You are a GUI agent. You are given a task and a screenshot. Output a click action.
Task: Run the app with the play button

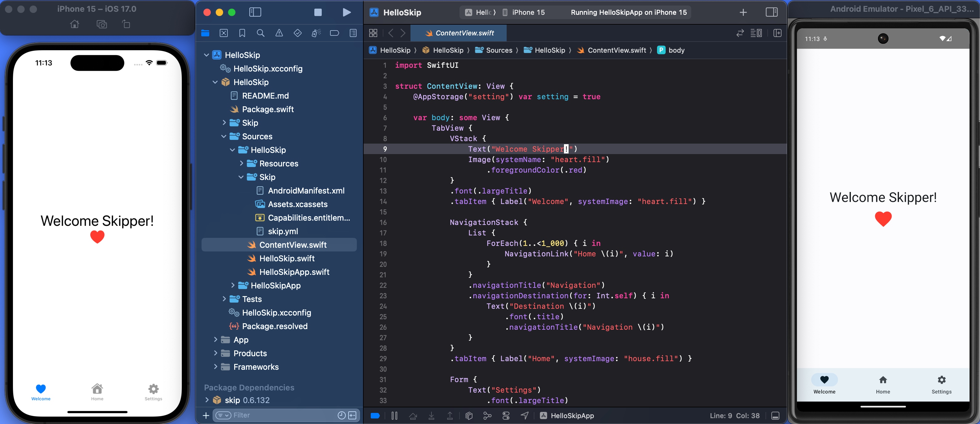click(347, 12)
